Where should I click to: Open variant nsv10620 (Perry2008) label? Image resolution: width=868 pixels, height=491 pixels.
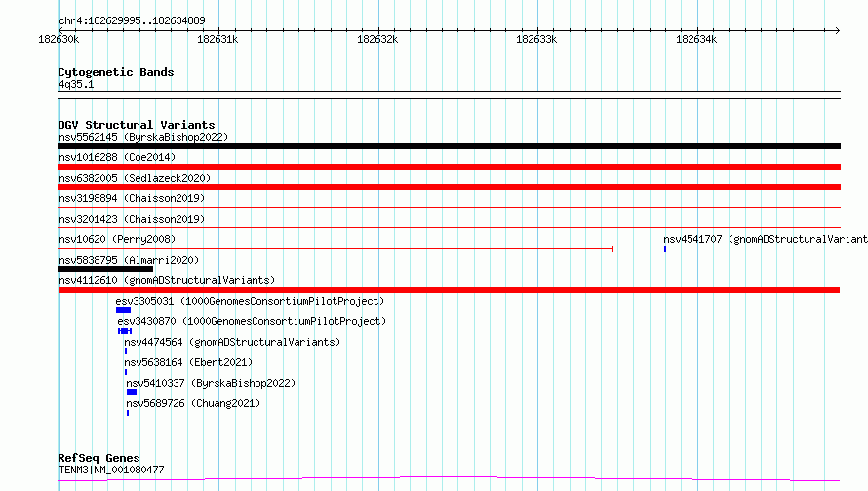pos(117,239)
